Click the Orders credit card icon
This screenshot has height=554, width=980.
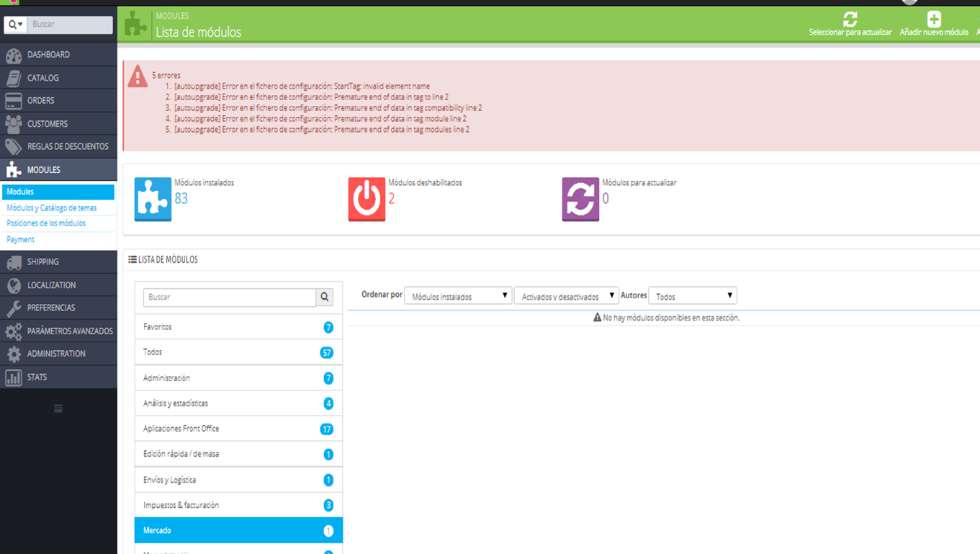(14, 101)
